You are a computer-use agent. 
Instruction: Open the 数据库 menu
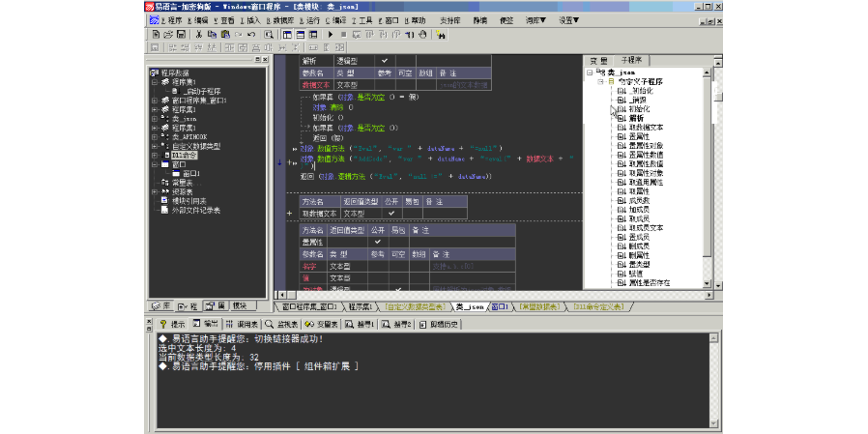(280, 19)
